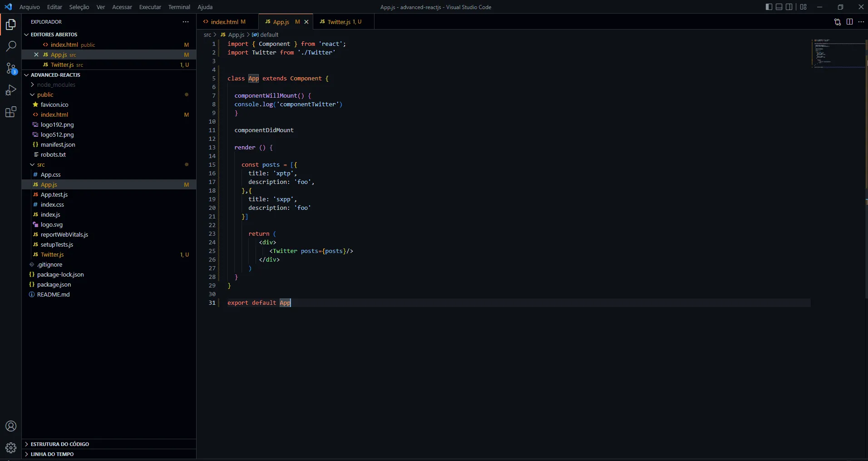Expand the Linha do Tempo section
Screen dimensions: 868x461
pos(109,454)
